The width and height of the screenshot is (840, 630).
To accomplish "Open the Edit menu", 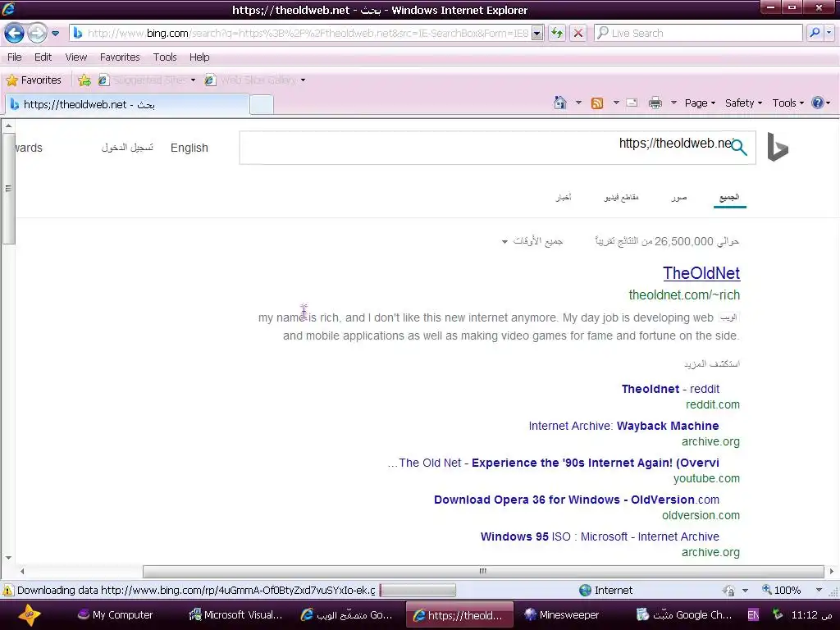I will (43, 57).
